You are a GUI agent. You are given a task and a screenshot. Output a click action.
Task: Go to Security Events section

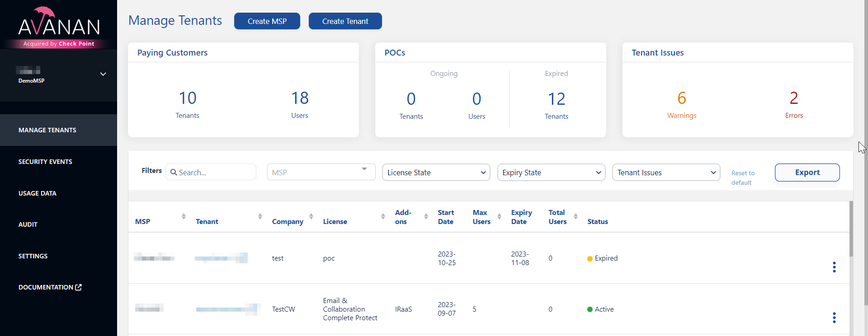pos(45,162)
